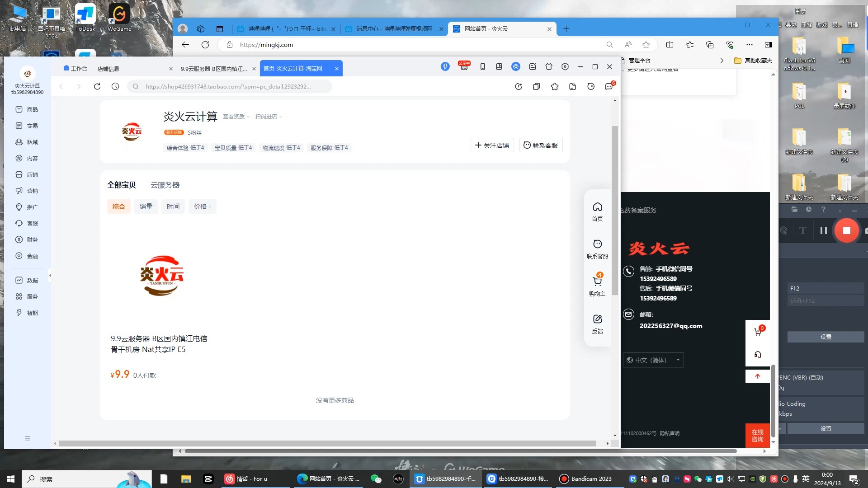Open the 9.9云服务器 product thumbnail
The width and height of the screenshot is (868, 488).
point(161,276)
